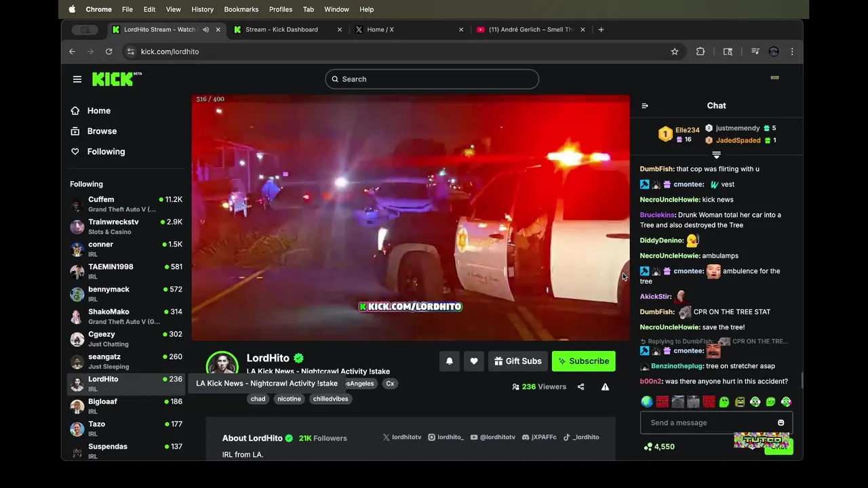This screenshot has width=868, height=488.
Task: Expand the gift leaderboard chevron
Action: (x=716, y=155)
